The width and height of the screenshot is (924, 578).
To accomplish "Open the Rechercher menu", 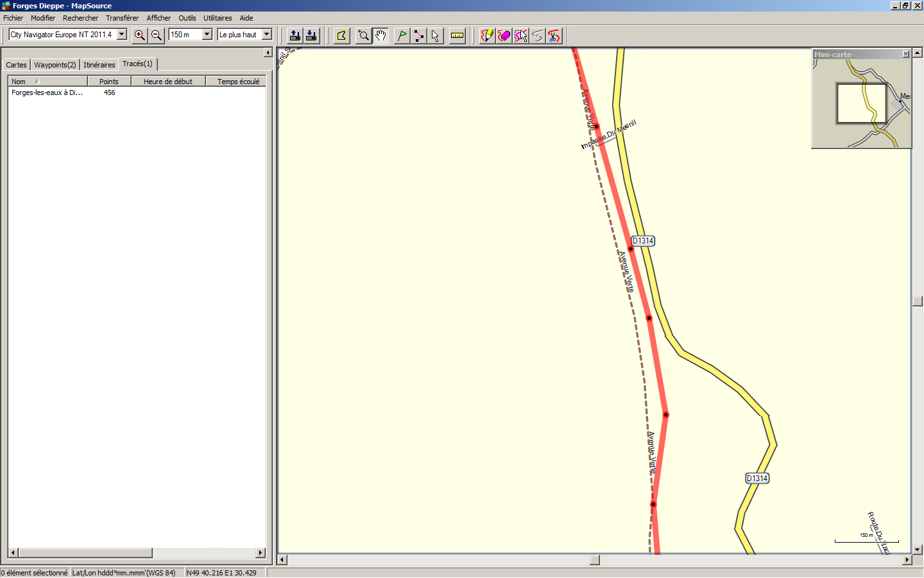I will click(81, 18).
